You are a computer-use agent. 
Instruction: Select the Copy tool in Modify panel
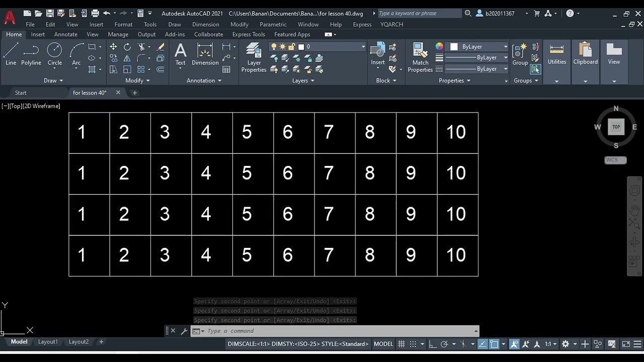pos(113,58)
